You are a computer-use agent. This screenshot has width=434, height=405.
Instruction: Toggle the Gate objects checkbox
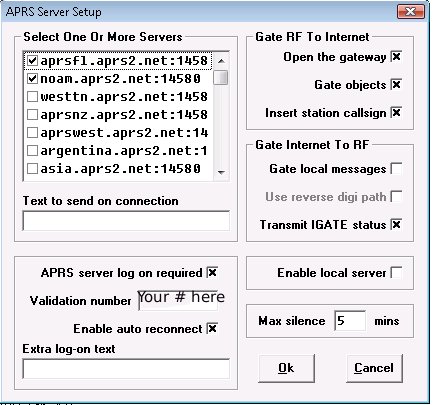(x=396, y=85)
